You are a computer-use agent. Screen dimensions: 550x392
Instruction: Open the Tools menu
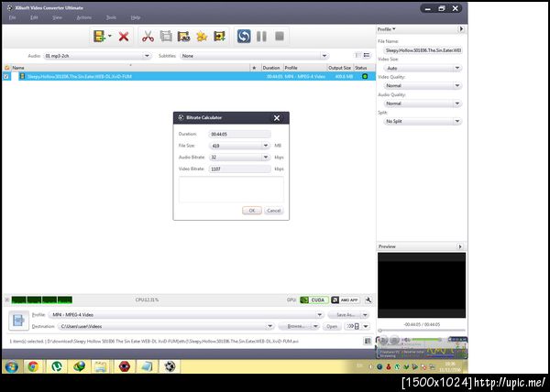click(x=111, y=17)
